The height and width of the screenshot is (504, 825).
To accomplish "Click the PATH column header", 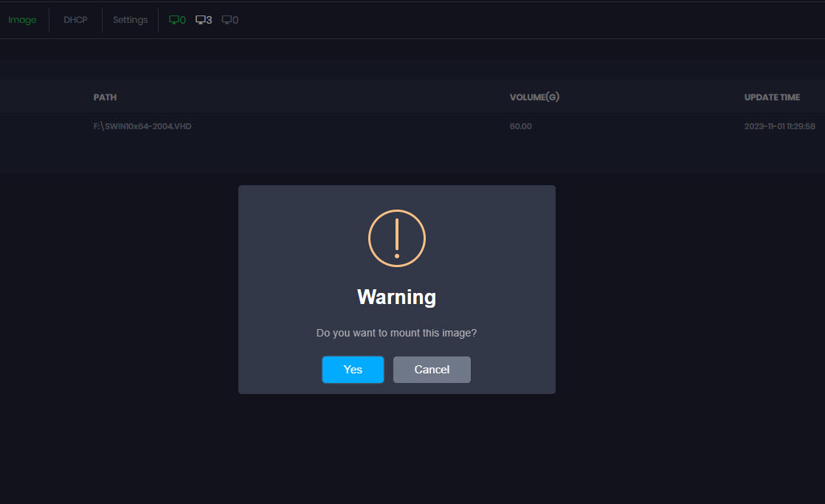I will [x=105, y=97].
